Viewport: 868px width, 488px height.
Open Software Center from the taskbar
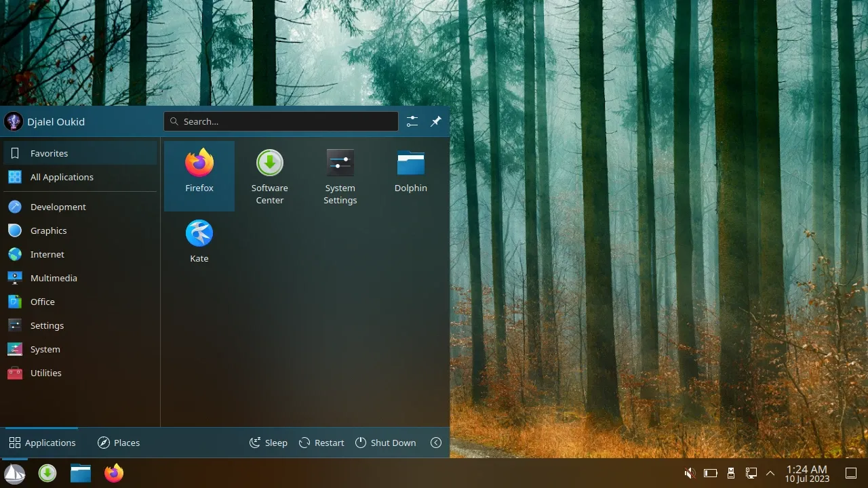[x=47, y=473]
